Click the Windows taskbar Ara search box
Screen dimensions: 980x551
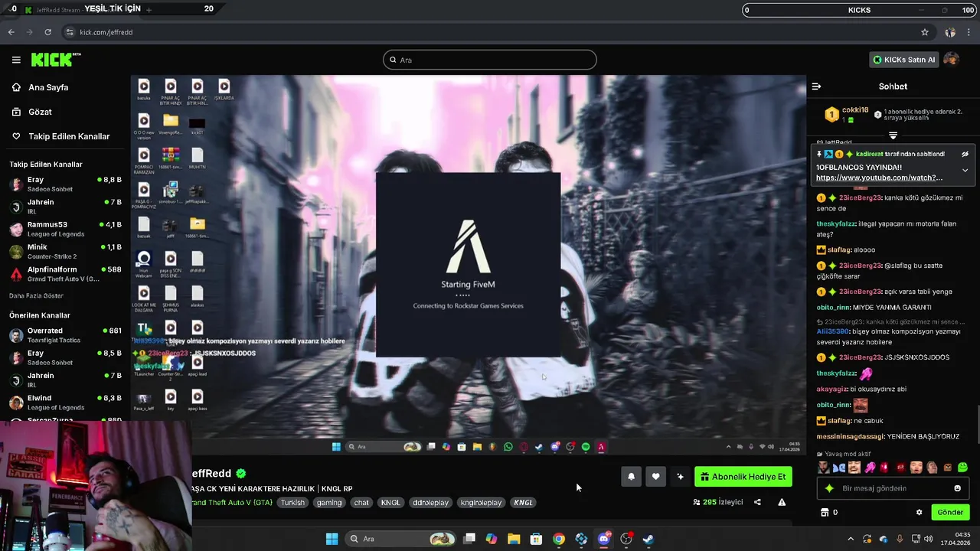pos(400,539)
